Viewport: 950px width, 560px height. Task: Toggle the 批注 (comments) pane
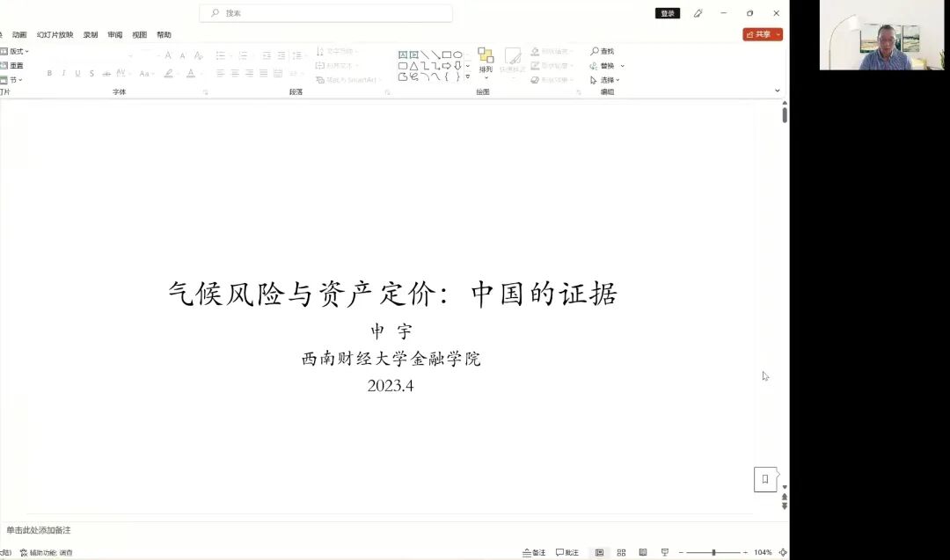[x=570, y=552]
